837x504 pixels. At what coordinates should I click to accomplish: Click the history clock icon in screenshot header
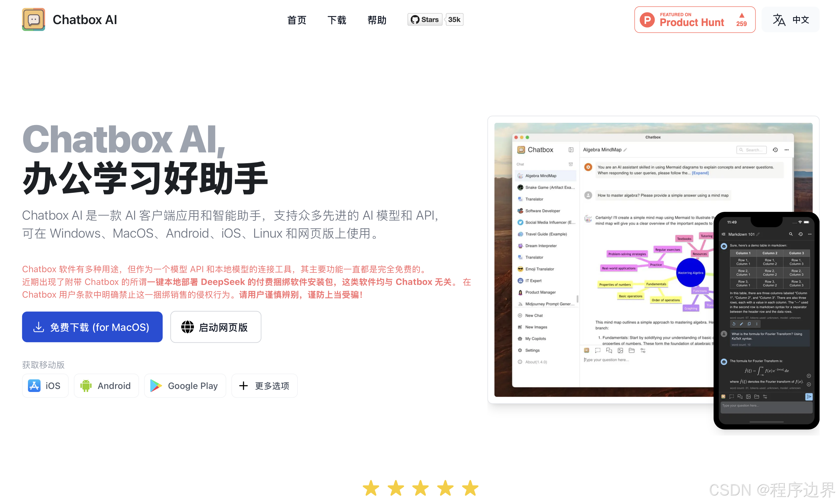click(775, 150)
